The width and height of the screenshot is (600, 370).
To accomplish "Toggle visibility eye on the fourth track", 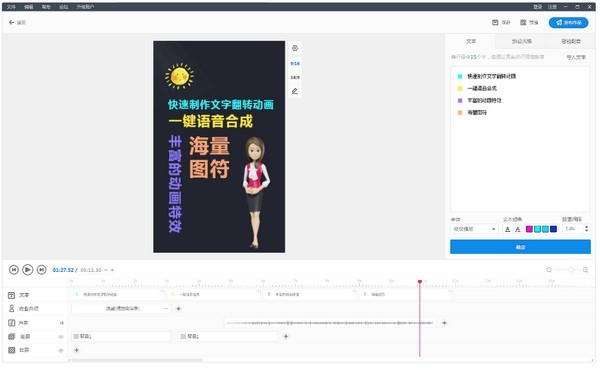I will point(60,337).
